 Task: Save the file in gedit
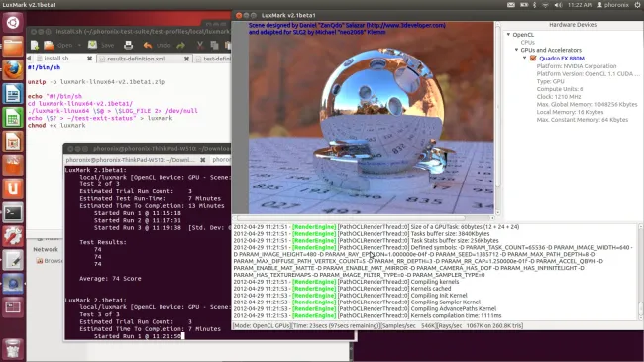101,45
